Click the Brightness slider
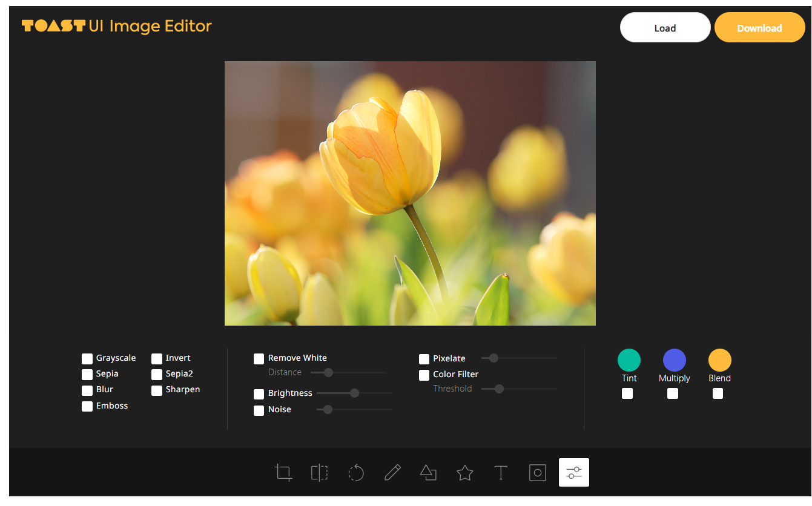The height and width of the screenshot is (506, 812). 354,393
